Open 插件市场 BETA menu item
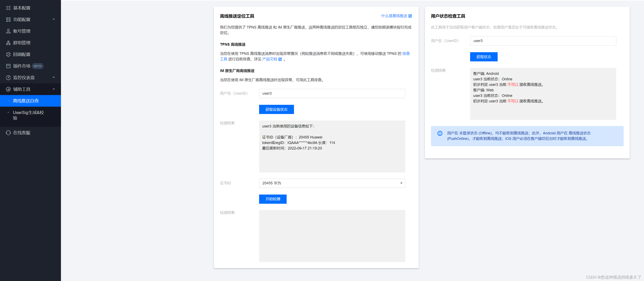The height and width of the screenshot is (281, 644). (31, 66)
